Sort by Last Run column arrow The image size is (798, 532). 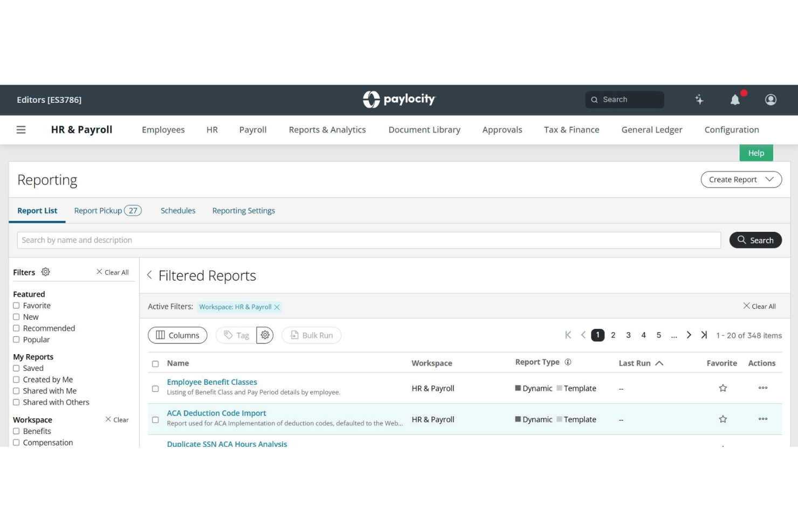[659, 363]
